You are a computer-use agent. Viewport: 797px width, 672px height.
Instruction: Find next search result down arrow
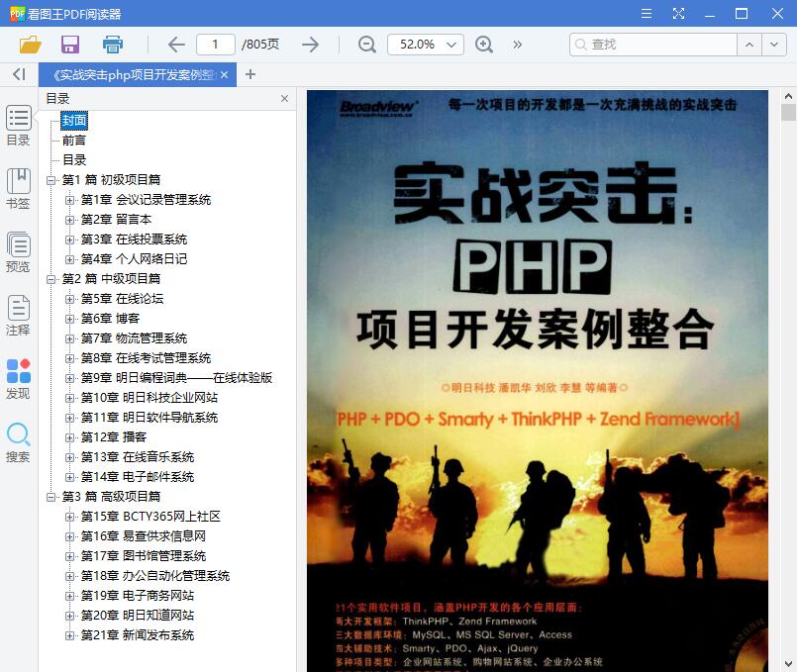[x=773, y=45]
